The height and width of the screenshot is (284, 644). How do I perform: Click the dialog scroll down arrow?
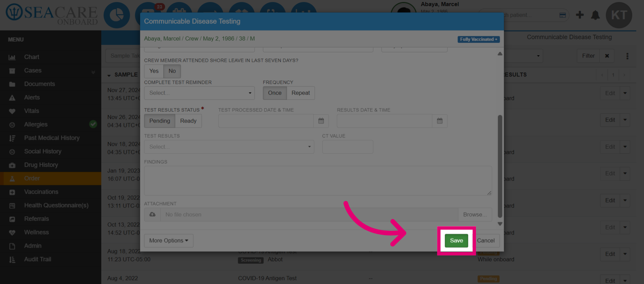tap(500, 224)
